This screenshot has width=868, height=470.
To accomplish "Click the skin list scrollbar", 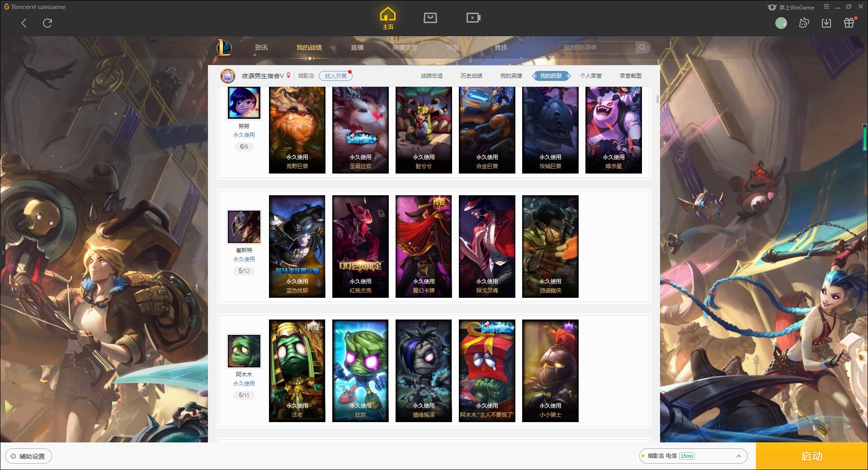I will (x=657, y=99).
